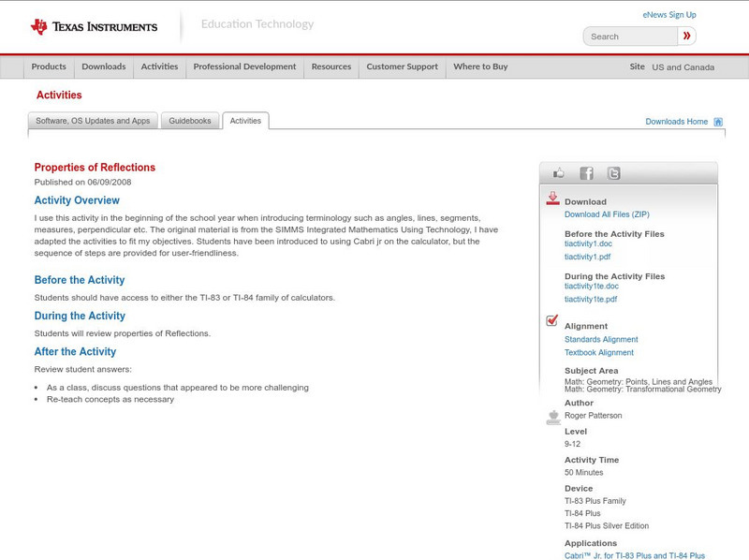Change site region US and Canada
The height and width of the screenshot is (560, 749).
[683, 67]
